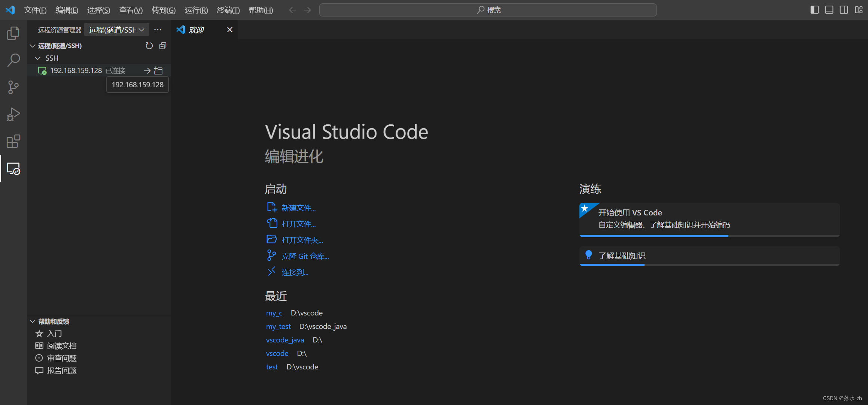The width and height of the screenshot is (868, 405).
Task: Go back with the navigation arrow
Action: [293, 10]
